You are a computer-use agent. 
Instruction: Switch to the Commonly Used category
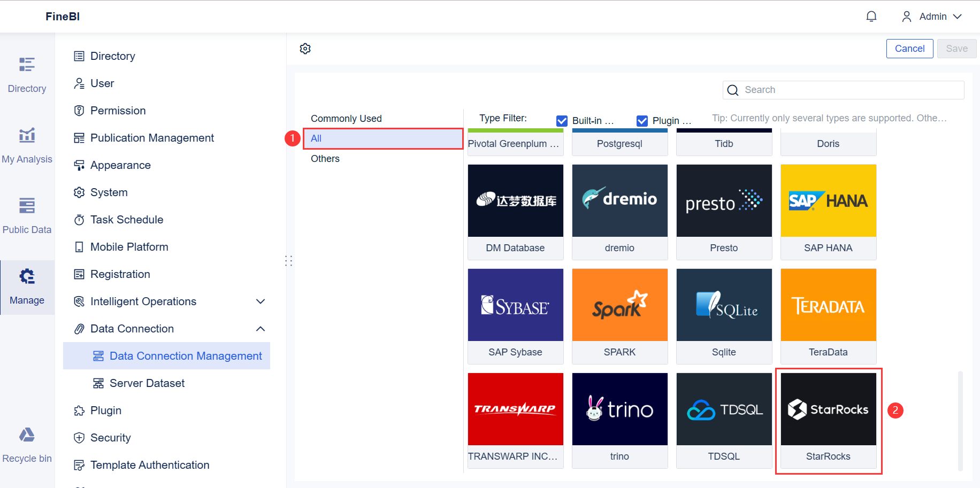point(346,118)
